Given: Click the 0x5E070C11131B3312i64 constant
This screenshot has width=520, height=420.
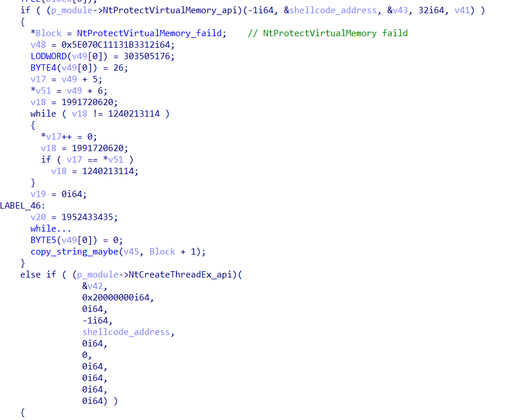Looking at the screenshot, I should click(115, 45).
